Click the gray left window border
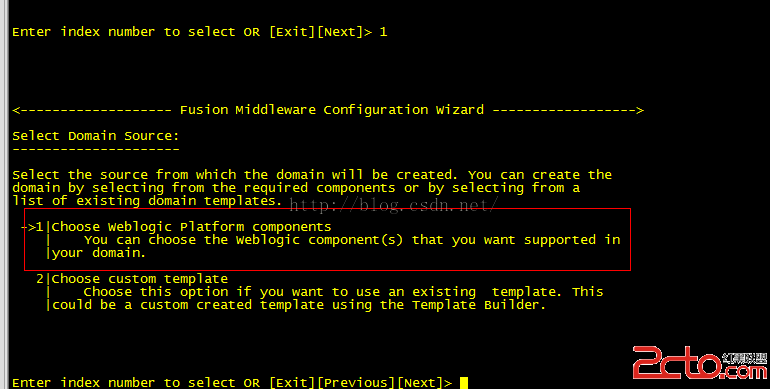The image size is (770, 389). pos(4,194)
